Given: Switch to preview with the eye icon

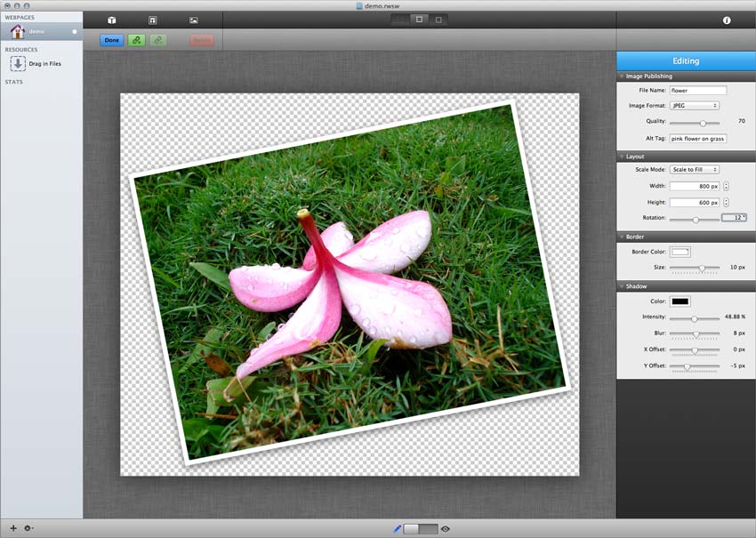Looking at the screenshot, I should pos(446,528).
